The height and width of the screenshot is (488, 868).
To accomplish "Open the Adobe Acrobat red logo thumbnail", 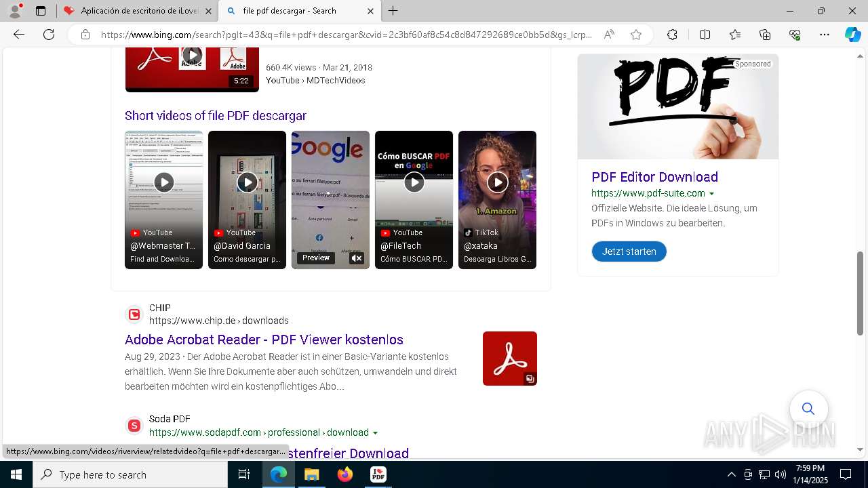I will pyautogui.click(x=510, y=359).
